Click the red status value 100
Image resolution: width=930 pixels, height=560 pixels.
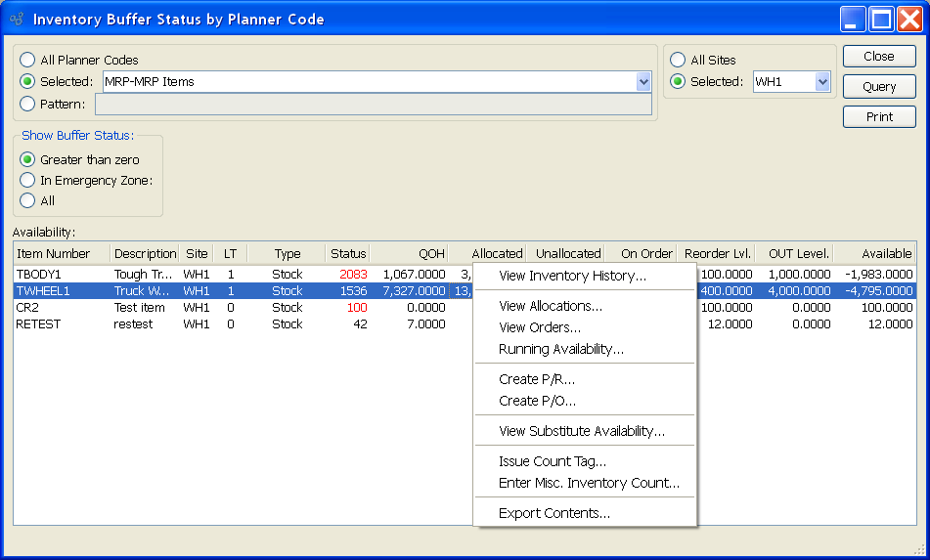point(357,308)
